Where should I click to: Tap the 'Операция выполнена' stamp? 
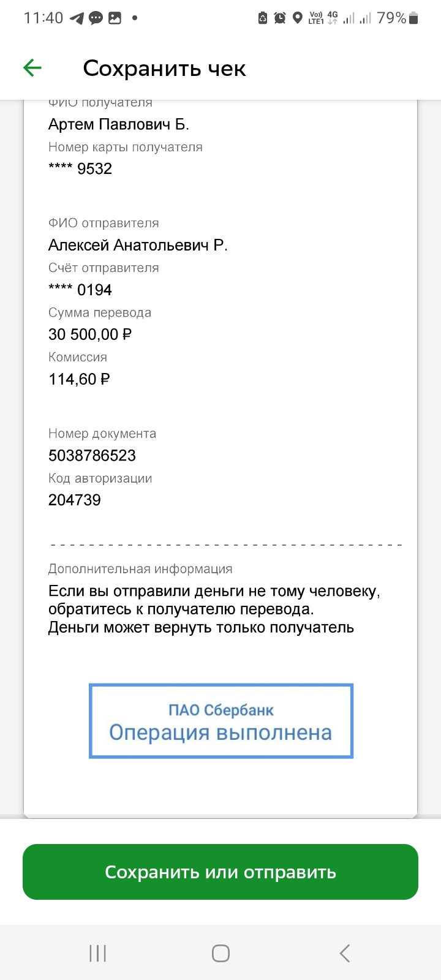pyautogui.click(x=221, y=721)
